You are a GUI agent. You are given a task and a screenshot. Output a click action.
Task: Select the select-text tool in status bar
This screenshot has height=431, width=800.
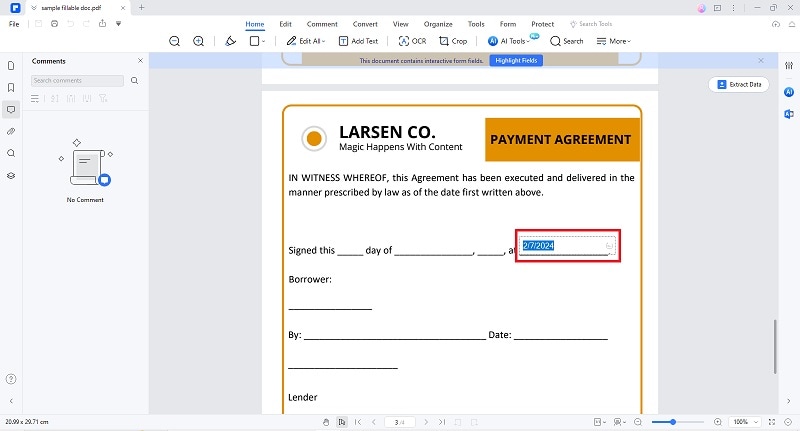(x=342, y=422)
